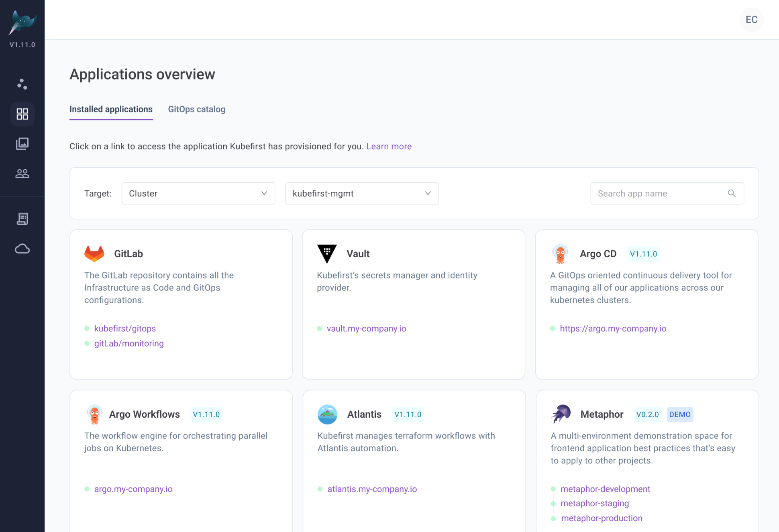The width and height of the screenshot is (779, 532).
Task: Select the Installed applications tab
Action: (x=111, y=109)
